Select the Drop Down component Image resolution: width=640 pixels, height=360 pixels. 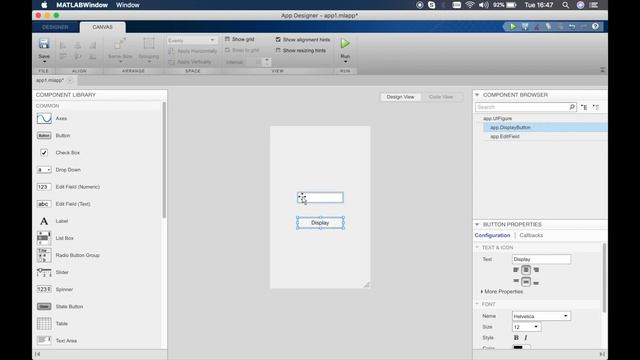coord(68,170)
